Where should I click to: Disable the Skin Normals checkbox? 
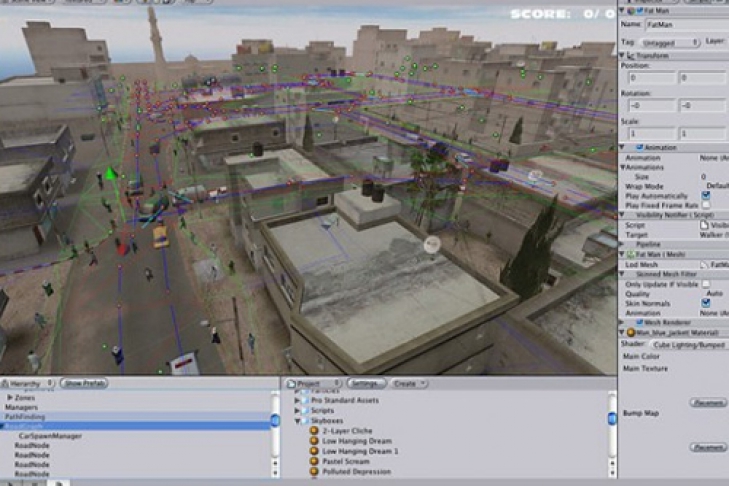point(706,301)
